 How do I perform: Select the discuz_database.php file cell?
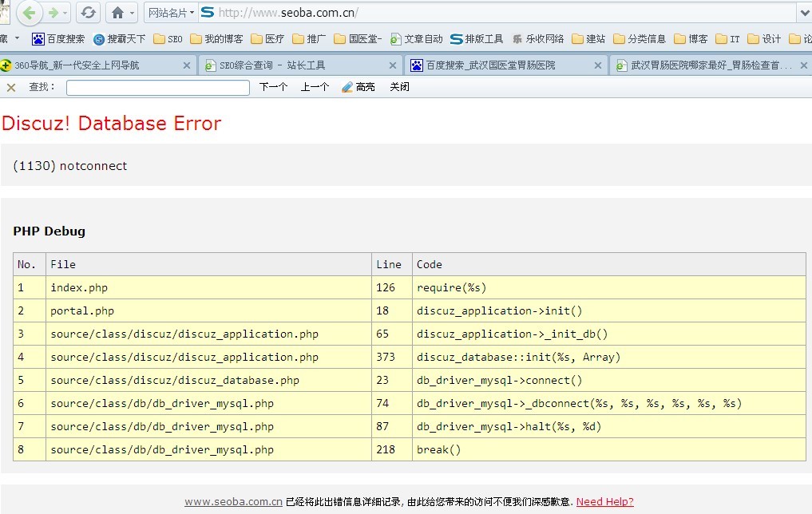(x=208, y=380)
